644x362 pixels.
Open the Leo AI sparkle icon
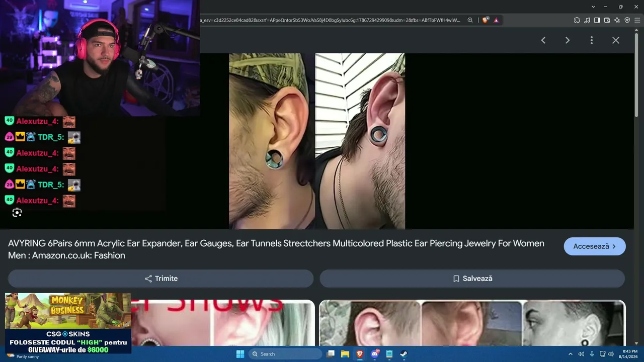(617, 20)
